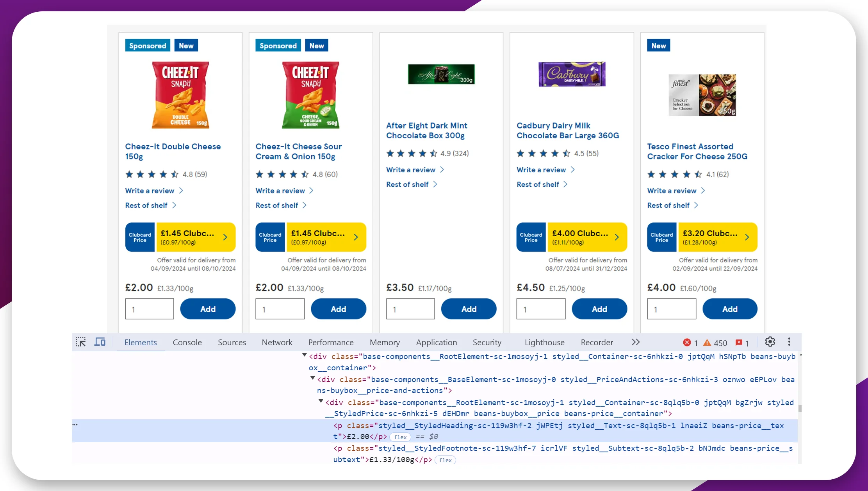
Task: Click the star rating 4.9 (324) for After Eight
Action: pyautogui.click(x=428, y=154)
